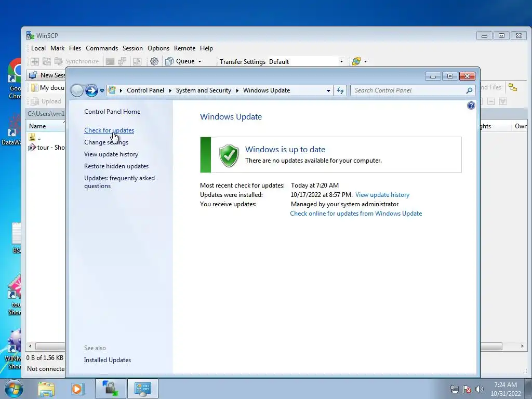Open WinSCP Files menu
Viewport: 532px width, 399px height.
[75, 48]
